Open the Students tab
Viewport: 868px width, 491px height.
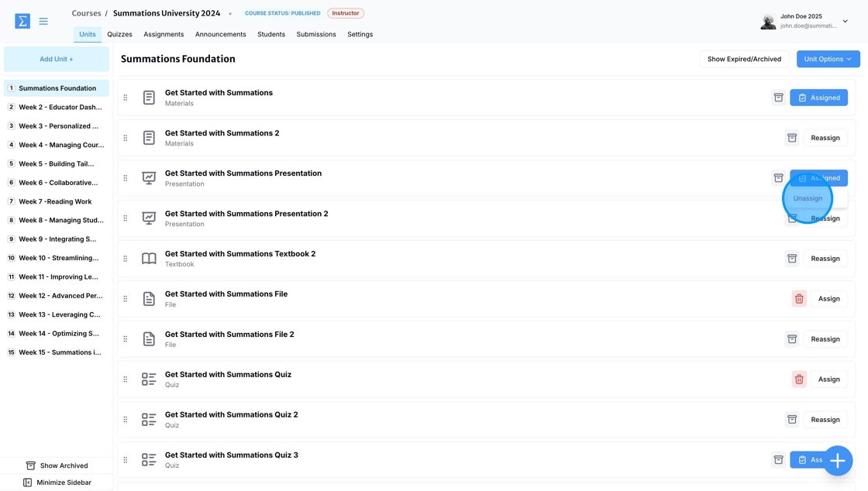point(271,34)
